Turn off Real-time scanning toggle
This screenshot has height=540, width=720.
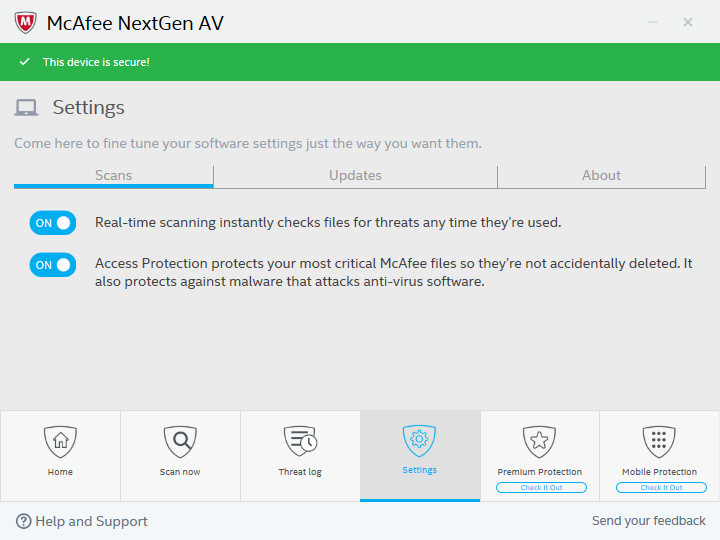click(x=53, y=223)
